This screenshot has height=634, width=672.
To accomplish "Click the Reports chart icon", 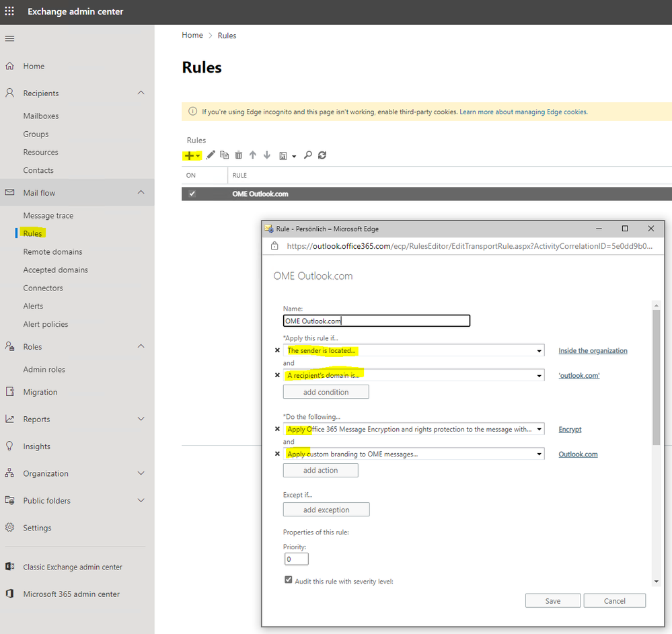I will (9, 419).
